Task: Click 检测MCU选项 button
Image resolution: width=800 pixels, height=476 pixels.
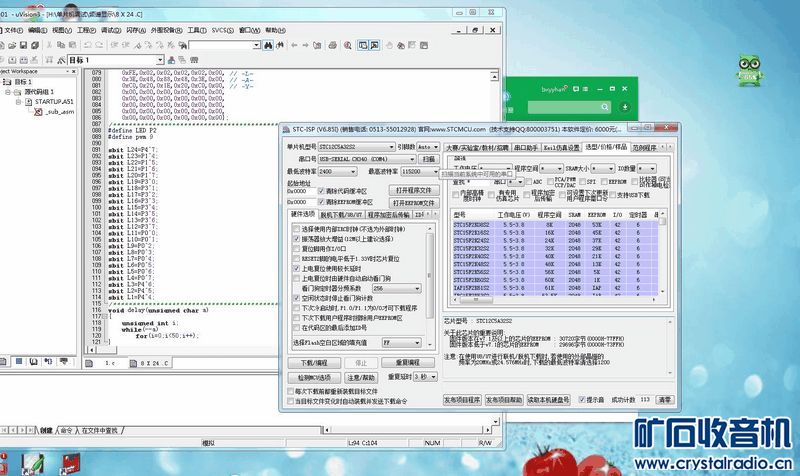Action: click(314, 378)
